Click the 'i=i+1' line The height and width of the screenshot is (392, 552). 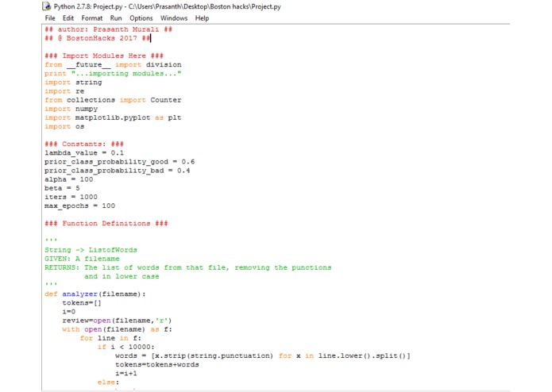[126, 374]
